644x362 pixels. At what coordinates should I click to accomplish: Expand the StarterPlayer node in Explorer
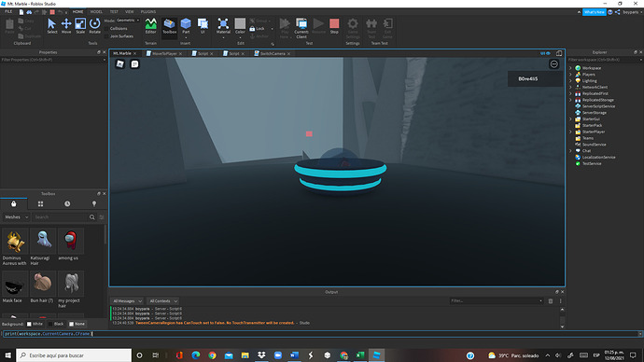point(570,132)
